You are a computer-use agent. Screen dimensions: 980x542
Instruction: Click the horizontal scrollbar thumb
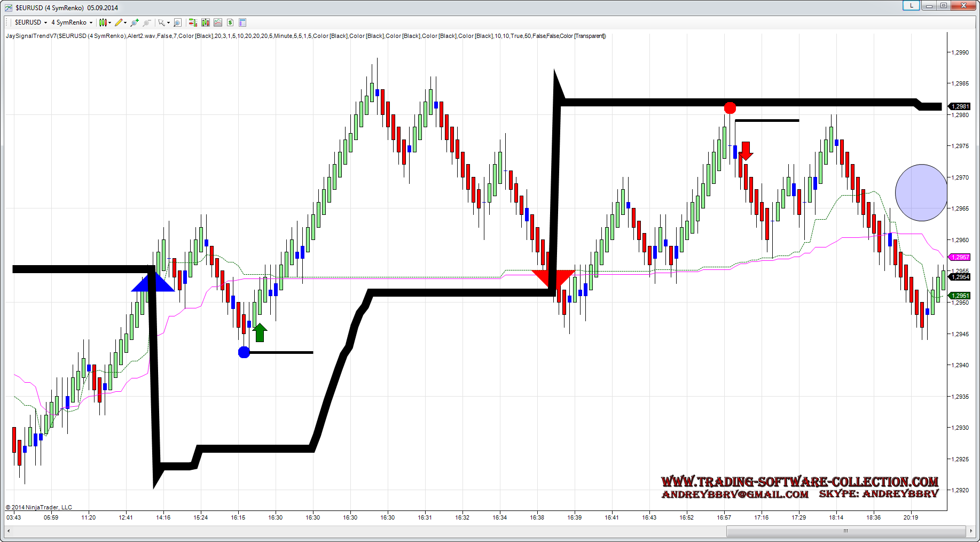845,531
